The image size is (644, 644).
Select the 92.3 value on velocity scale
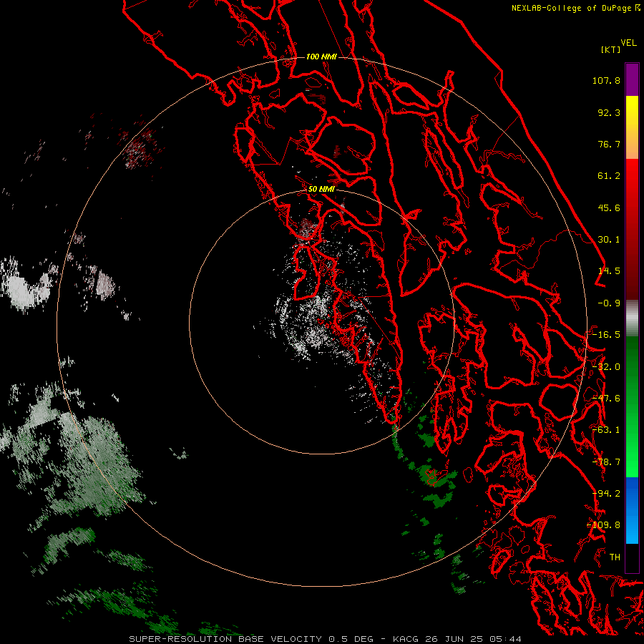click(609, 112)
